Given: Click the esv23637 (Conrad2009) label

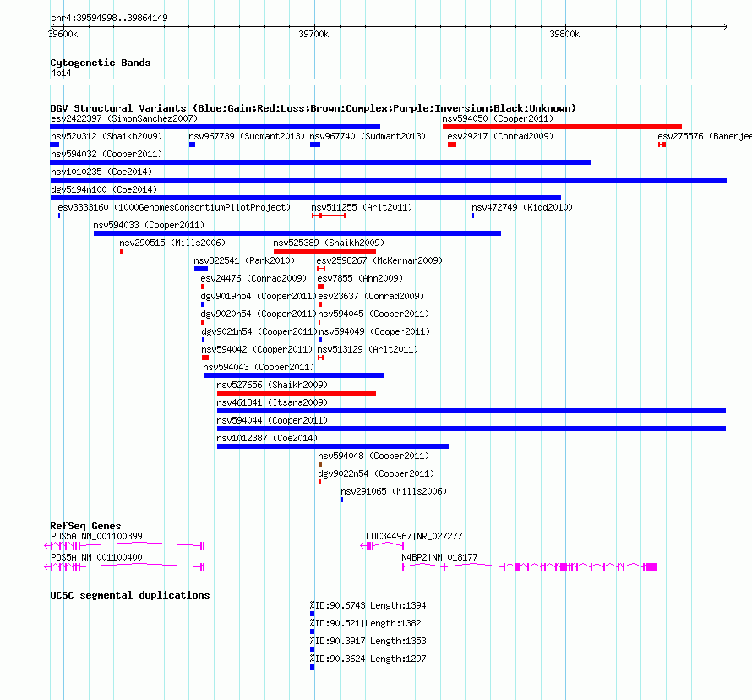Looking at the screenshot, I should coord(371,296).
